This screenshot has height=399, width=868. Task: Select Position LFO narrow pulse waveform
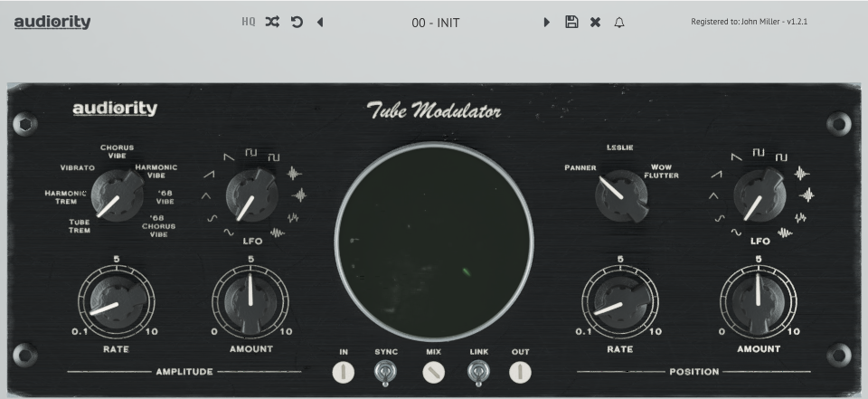click(x=759, y=152)
